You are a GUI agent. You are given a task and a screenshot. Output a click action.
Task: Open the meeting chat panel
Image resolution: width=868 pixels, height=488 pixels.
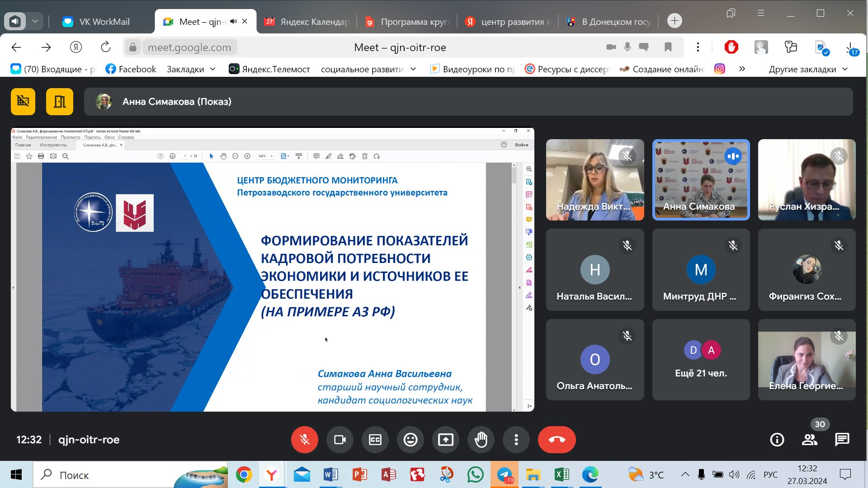[x=842, y=440]
